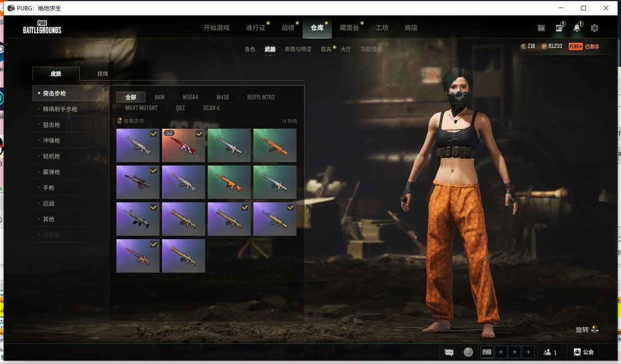Open the settings gear icon
The image size is (621, 364).
pos(594,28)
